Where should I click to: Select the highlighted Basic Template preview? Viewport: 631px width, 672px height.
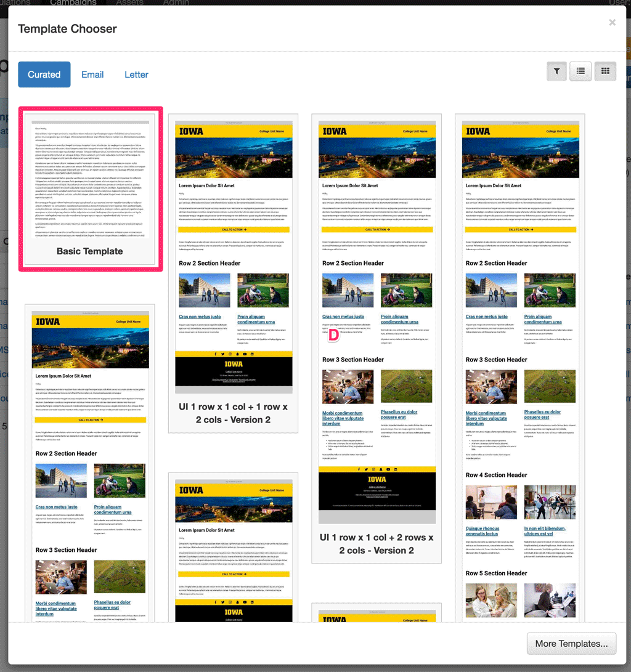pos(91,179)
